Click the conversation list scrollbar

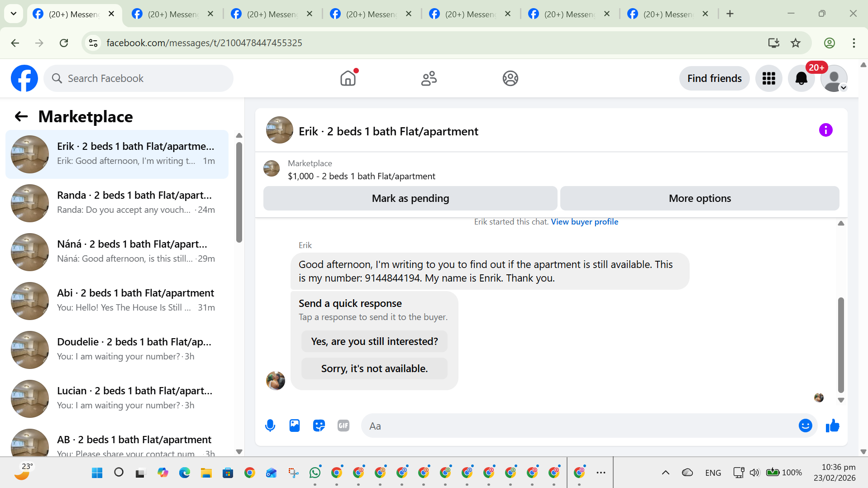pos(239,192)
